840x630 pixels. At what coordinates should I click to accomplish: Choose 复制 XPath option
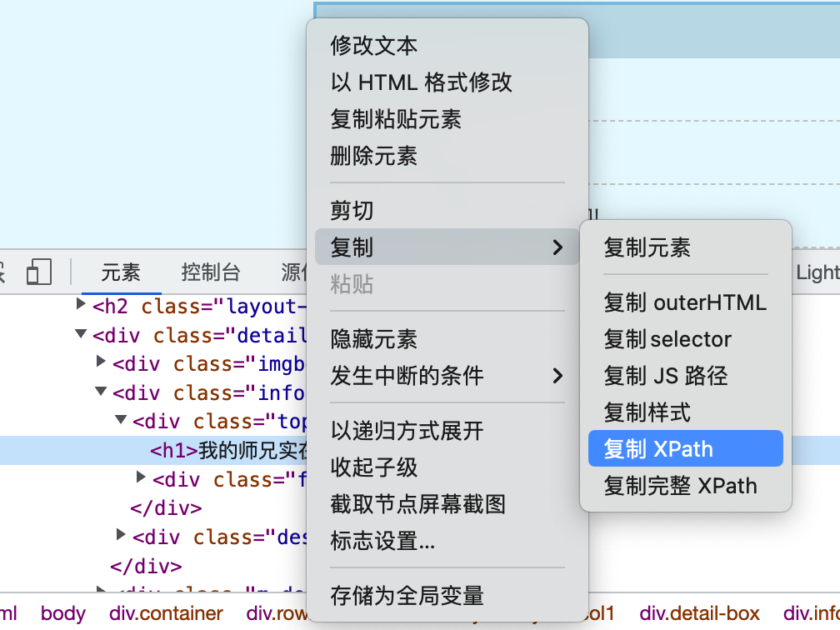point(686,448)
